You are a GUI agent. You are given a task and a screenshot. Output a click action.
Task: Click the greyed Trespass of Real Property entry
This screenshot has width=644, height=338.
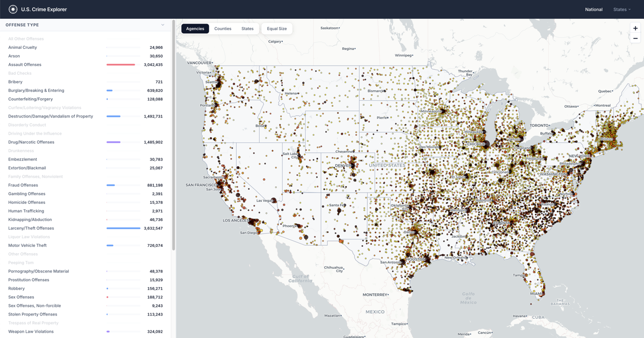[33, 323]
